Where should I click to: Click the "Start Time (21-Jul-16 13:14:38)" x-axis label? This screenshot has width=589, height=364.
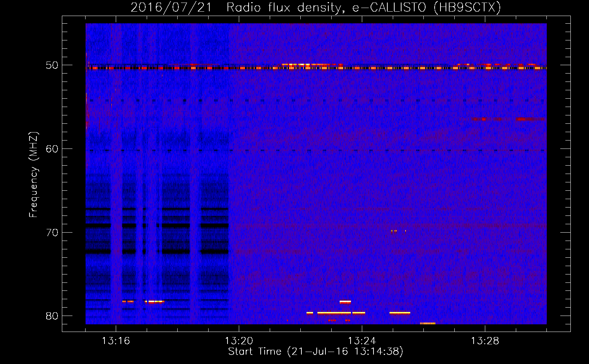[316, 352]
